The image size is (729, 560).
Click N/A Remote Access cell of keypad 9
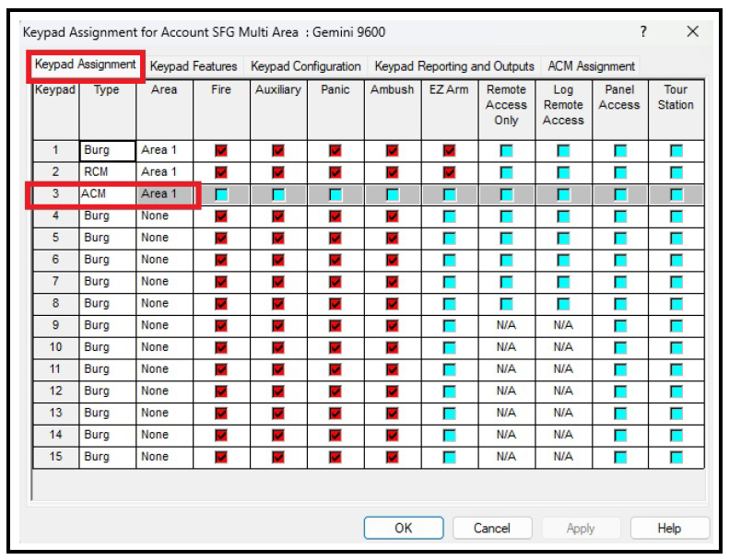tap(506, 326)
